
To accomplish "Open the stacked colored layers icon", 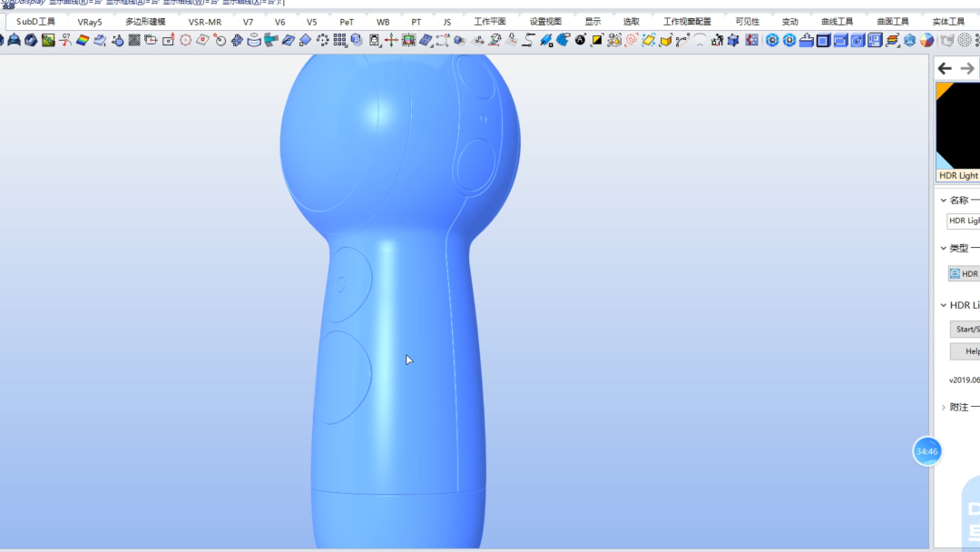I will tap(892, 41).
